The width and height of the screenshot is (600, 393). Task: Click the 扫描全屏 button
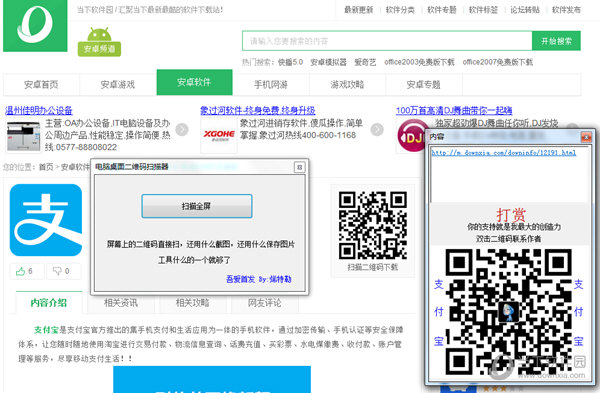(x=197, y=206)
